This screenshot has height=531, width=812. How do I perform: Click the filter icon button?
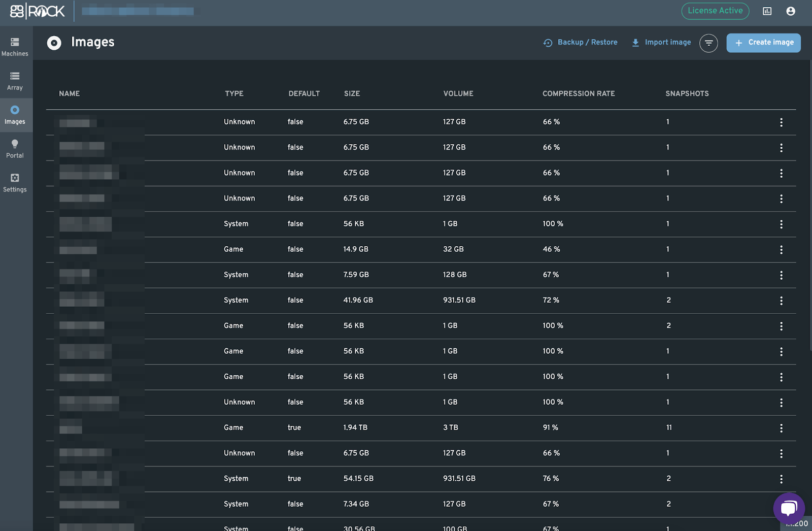click(708, 43)
